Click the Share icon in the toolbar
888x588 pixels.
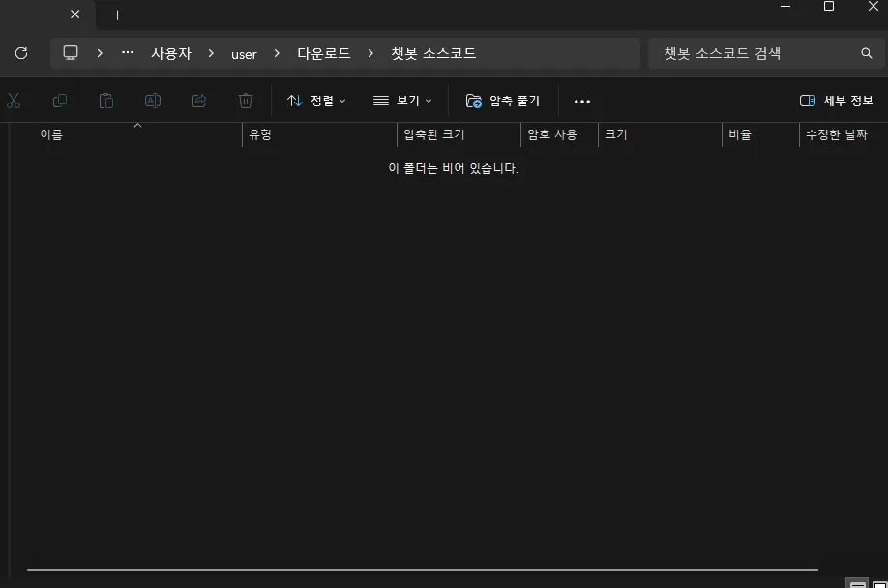coord(199,101)
